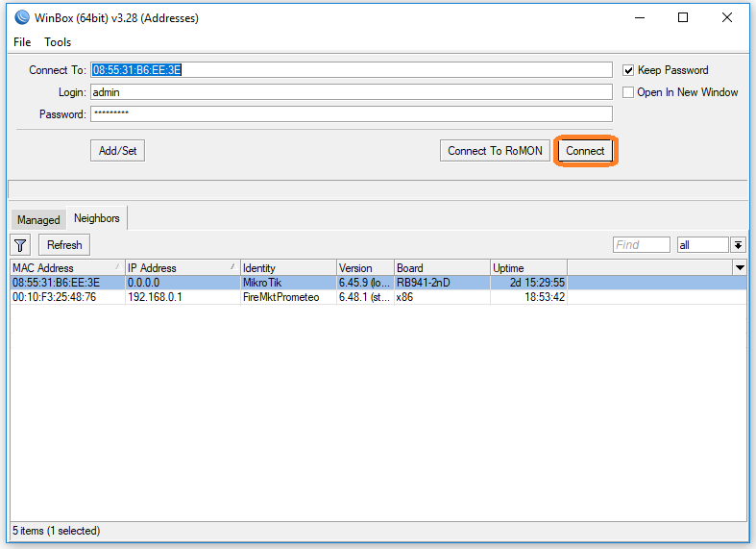
Task: Toggle the Keep Password checkbox
Action: click(x=628, y=70)
